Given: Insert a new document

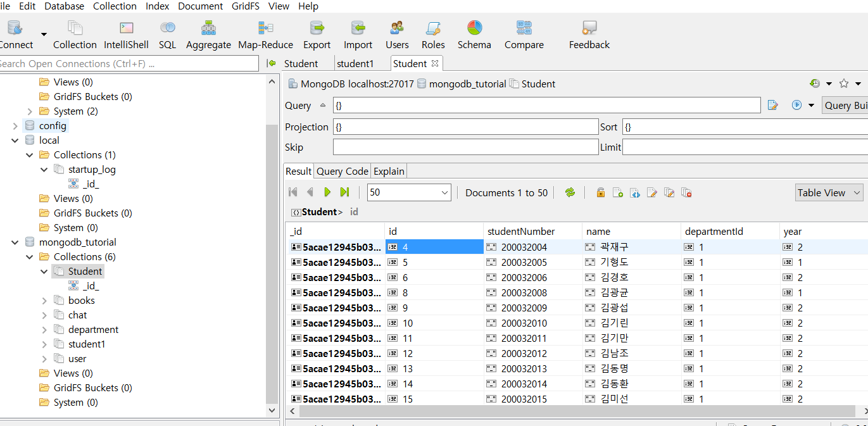Looking at the screenshot, I should pos(618,192).
